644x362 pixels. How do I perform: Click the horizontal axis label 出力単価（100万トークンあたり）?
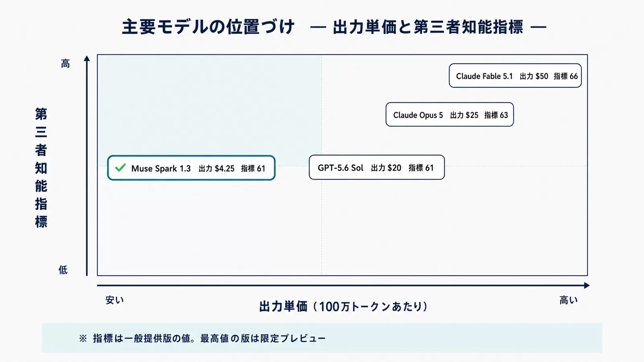343,306
